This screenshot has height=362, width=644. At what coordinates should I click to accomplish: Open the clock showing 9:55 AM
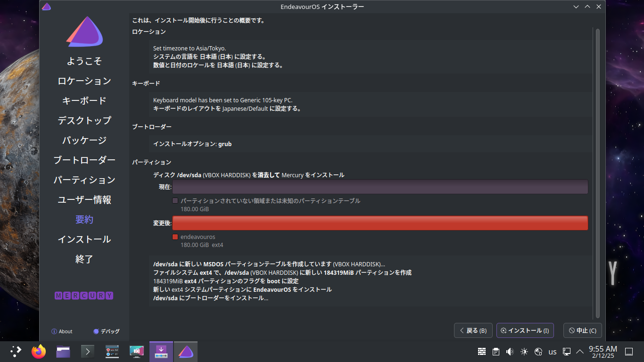(603, 352)
